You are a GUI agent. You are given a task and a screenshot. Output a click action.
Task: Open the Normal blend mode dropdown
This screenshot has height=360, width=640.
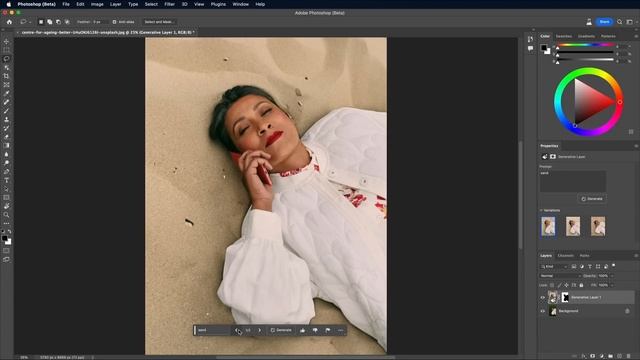click(x=560, y=276)
